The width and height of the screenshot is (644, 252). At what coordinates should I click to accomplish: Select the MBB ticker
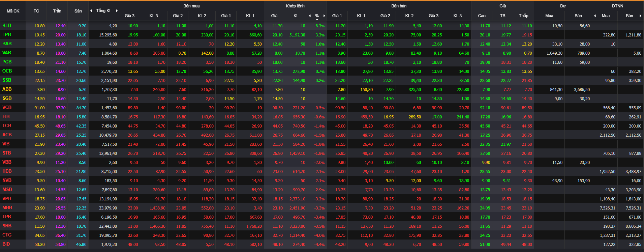pyautogui.click(x=7, y=207)
